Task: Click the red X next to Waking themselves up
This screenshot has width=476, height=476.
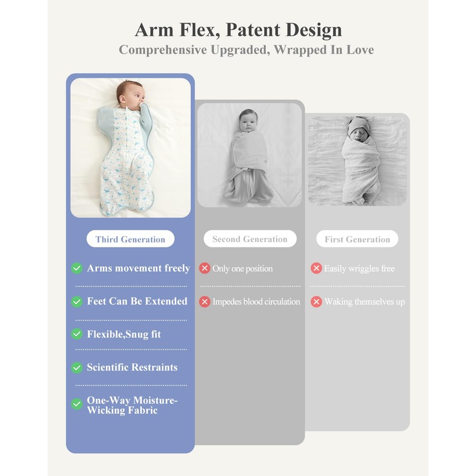Action: tap(316, 302)
